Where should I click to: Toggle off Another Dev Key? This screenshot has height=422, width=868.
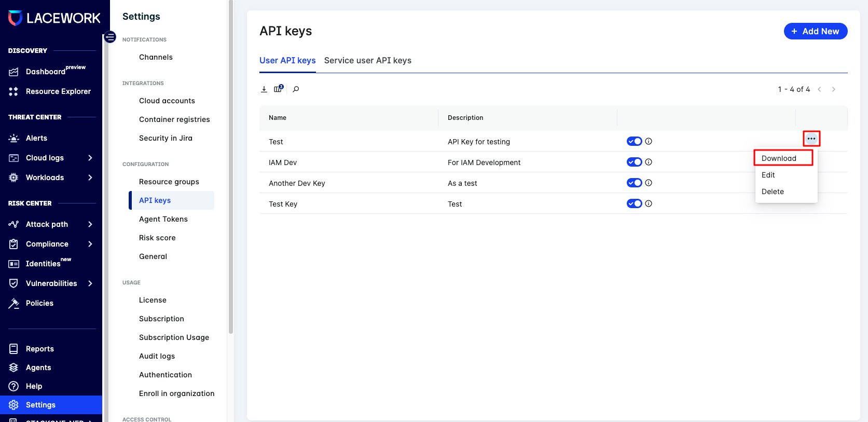(x=635, y=183)
